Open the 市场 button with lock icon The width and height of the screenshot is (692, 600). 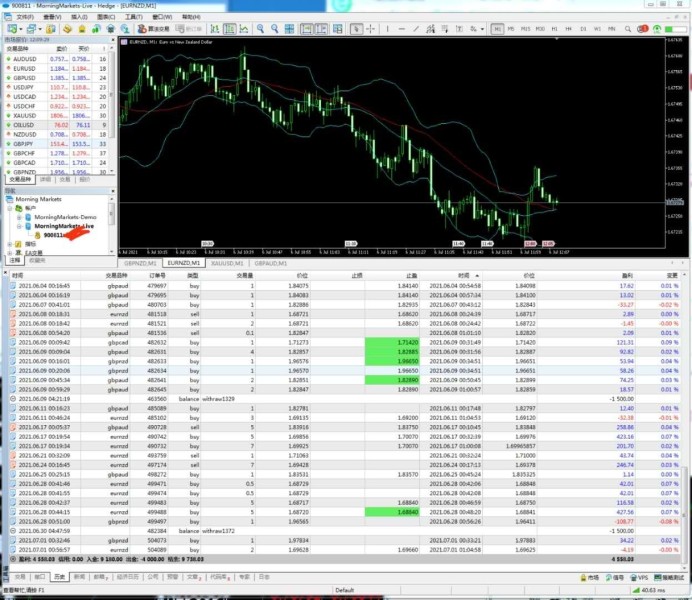click(590, 577)
